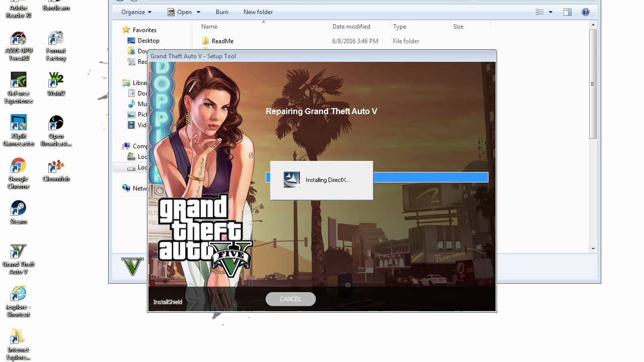The width and height of the screenshot is (644, 362).
Task: Launch ASUS GPU Tweak II desktop icon
Action: click(19, 46)
